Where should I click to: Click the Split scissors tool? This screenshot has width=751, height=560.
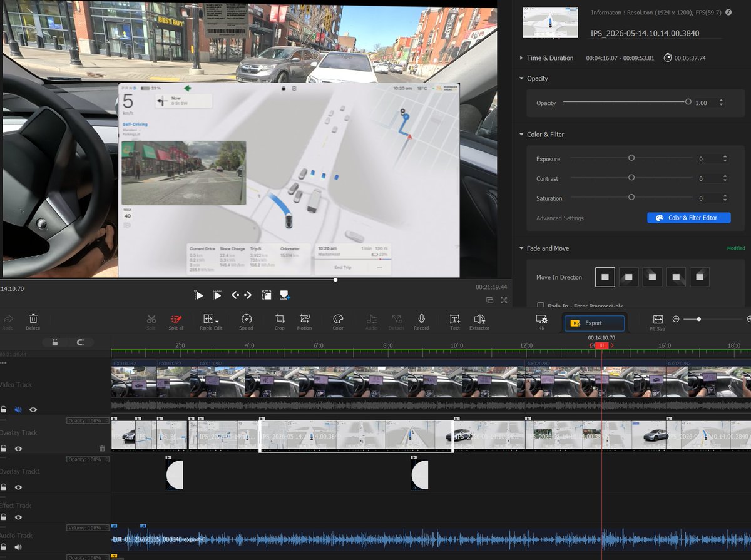(151, 321)
